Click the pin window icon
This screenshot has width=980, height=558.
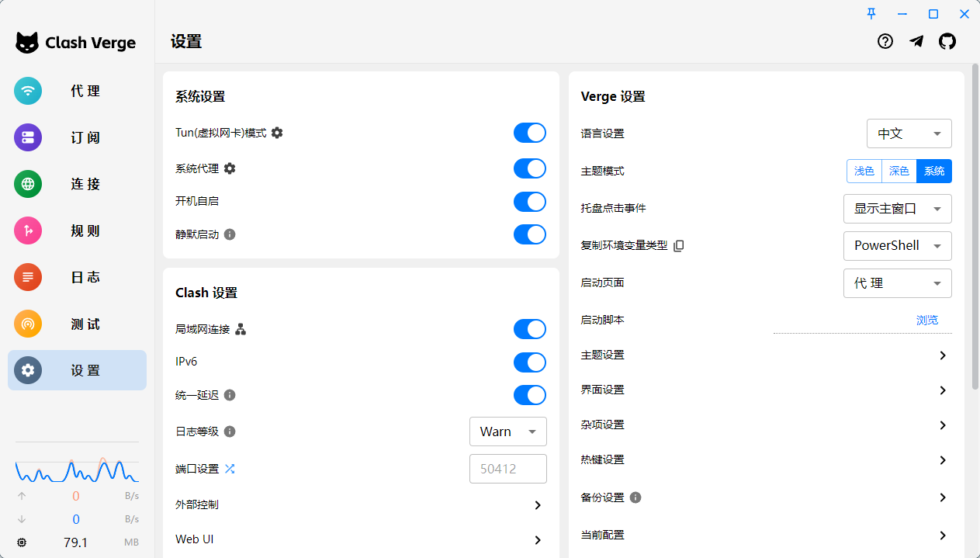[x=871, y=13]
